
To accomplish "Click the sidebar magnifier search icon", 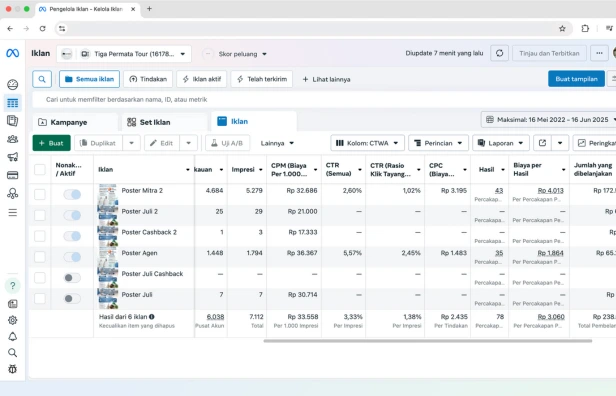I will point(13,353).
